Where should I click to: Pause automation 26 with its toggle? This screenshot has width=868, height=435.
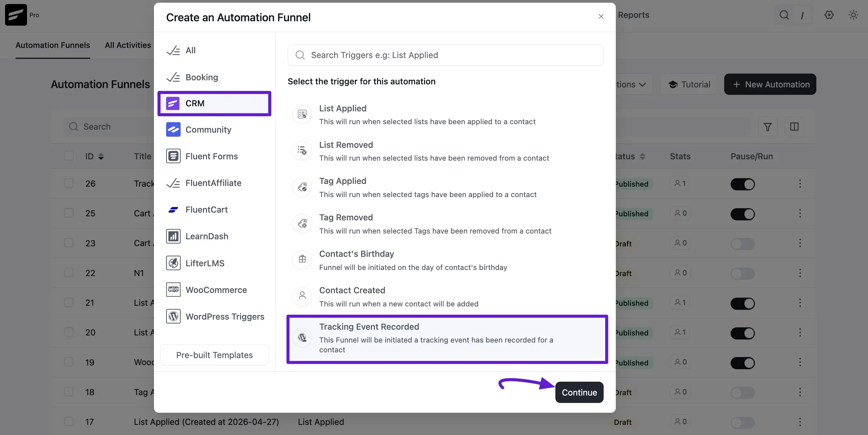742,184
